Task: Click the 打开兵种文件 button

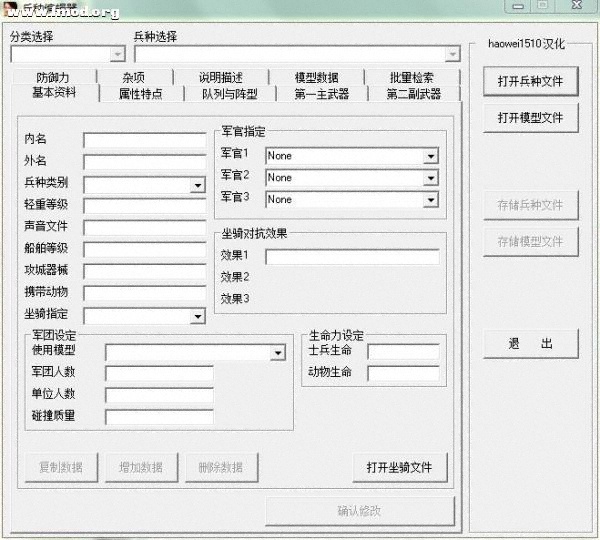Action: (530, 81)
